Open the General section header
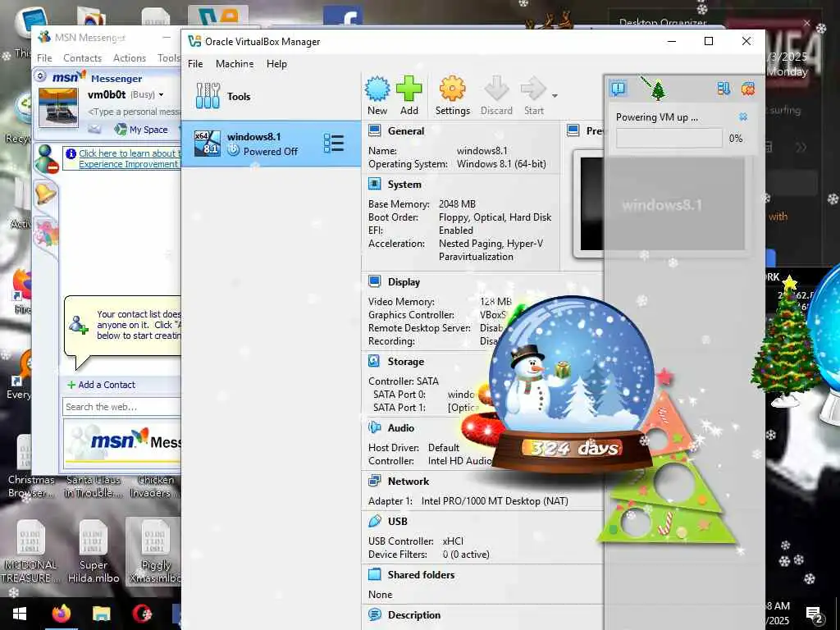 point(405,131)
